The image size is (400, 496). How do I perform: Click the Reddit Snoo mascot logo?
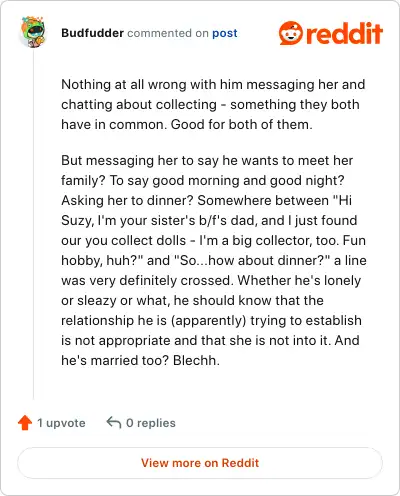(x=291, y=33)
